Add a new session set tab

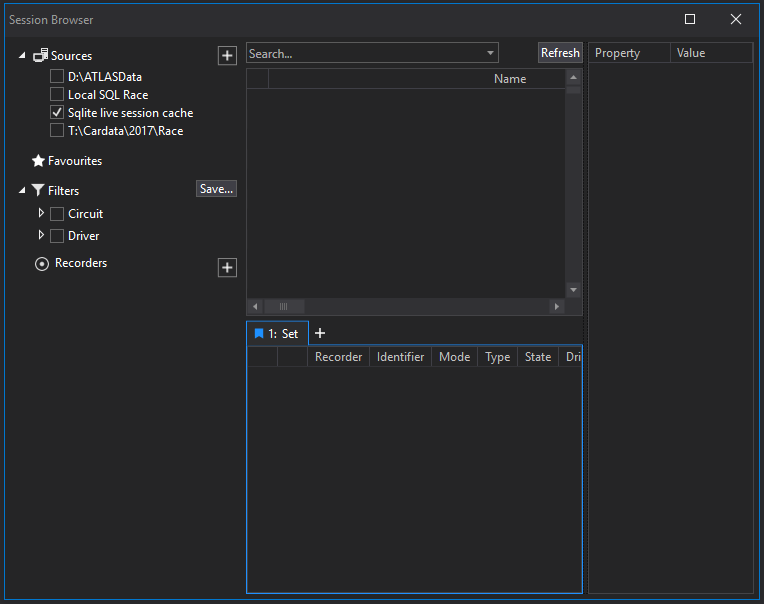tap(320, 333)
